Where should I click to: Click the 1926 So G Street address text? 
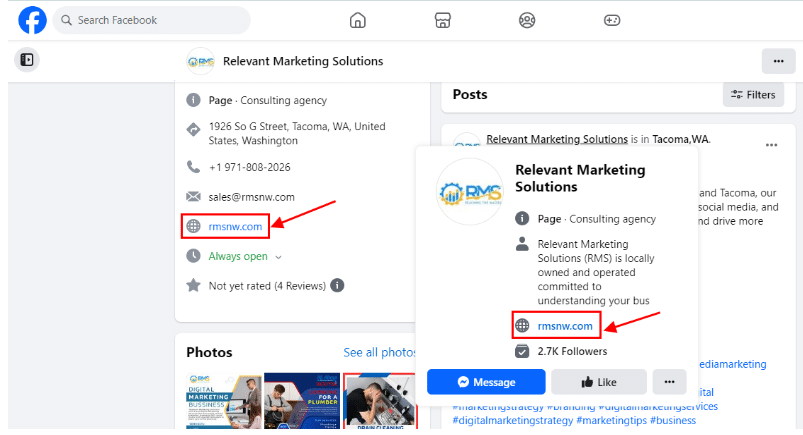297,133
